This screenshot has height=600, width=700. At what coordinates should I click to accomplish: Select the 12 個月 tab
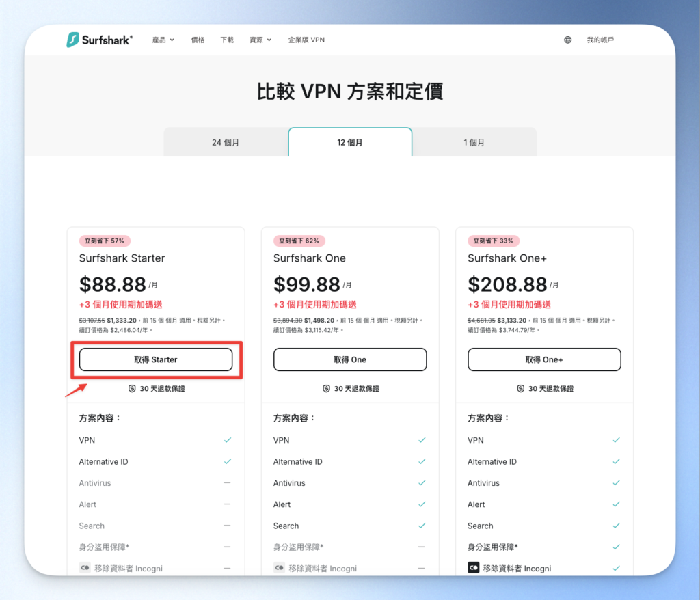(350, 142)
